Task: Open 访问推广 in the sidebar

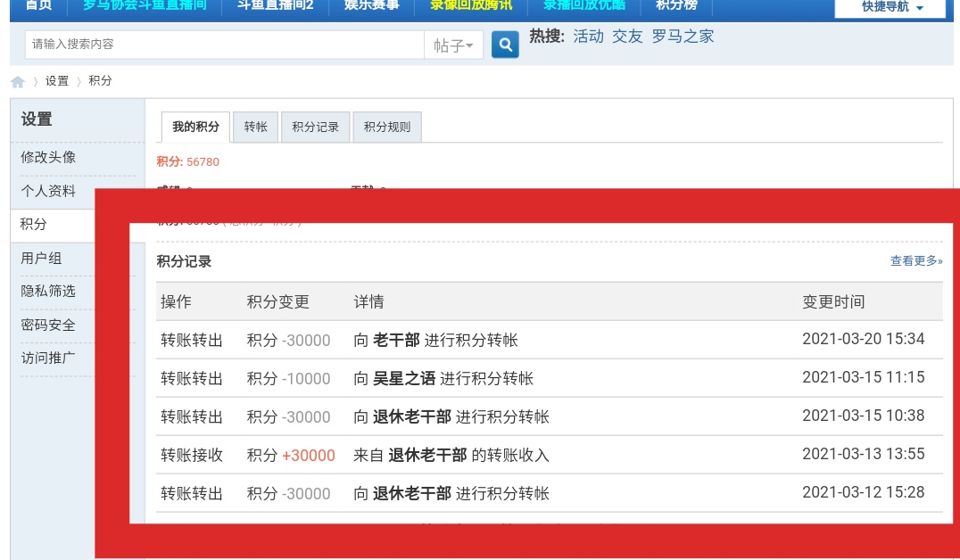Action: tap(48, 358)
